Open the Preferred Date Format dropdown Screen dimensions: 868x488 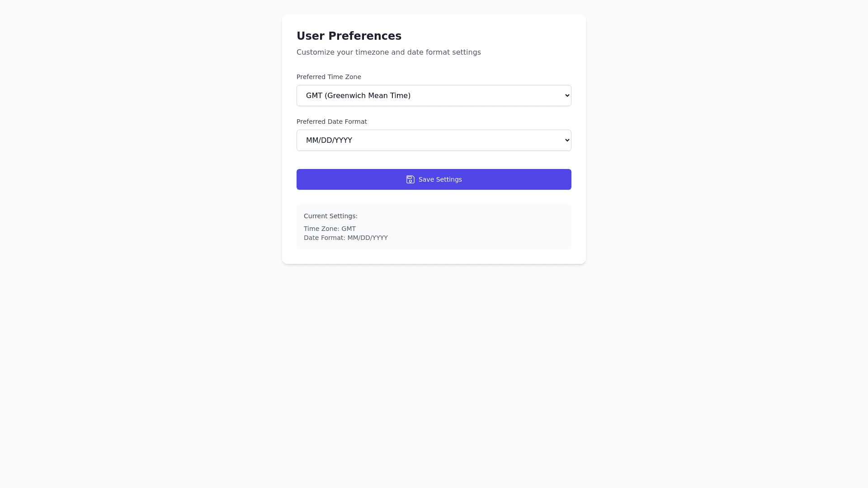coord(433,141)
